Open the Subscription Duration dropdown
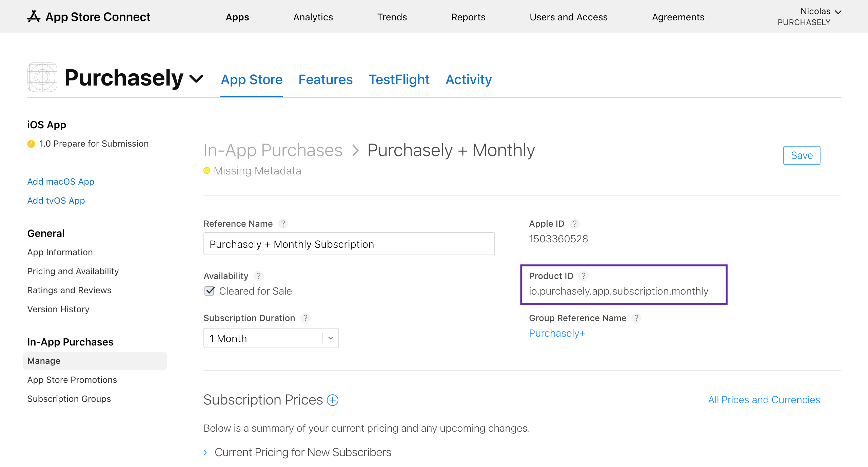 (x=271, y=338)
